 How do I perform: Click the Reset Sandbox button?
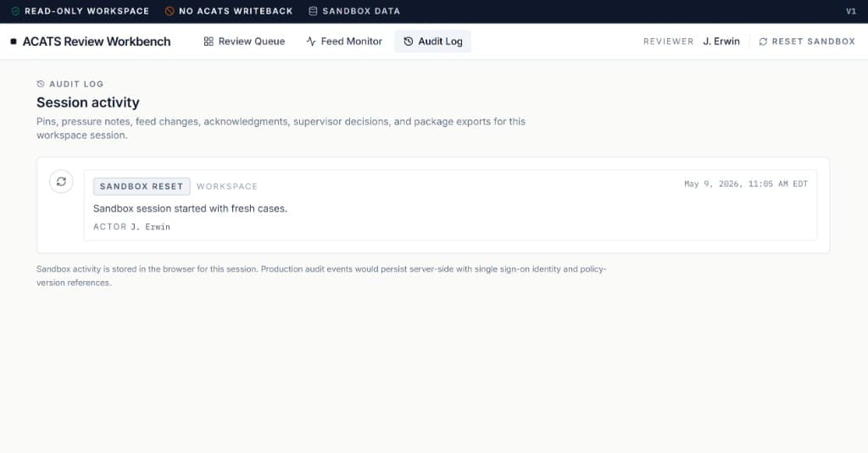[x=807, y=41]
